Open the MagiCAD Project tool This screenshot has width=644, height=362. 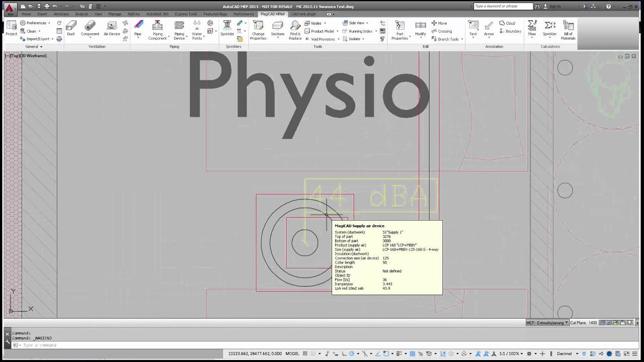11,29
